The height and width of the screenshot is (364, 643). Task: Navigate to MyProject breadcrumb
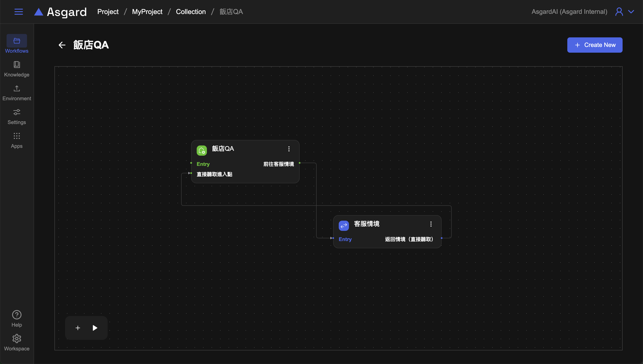(147, 12)
